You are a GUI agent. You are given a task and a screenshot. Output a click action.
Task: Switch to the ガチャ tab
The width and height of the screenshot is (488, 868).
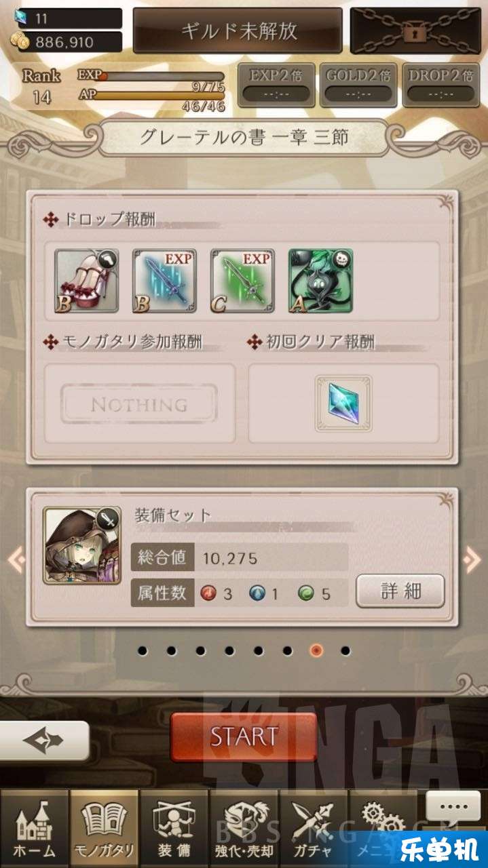[x=314, y=829]
